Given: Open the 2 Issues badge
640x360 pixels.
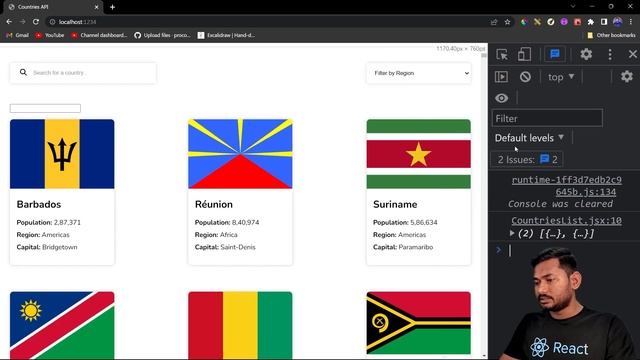Looking at the screenshot, I should pyautogui.click(x=527, y=159).
